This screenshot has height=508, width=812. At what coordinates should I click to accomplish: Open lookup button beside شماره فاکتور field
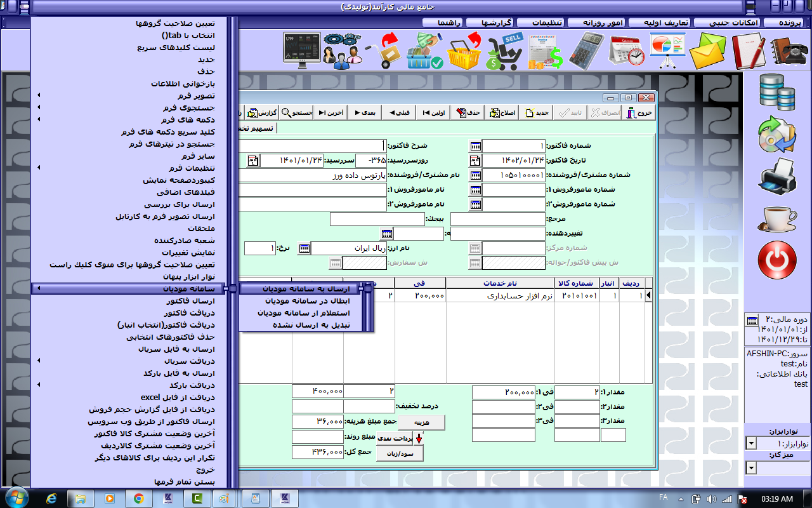point(475,146)
